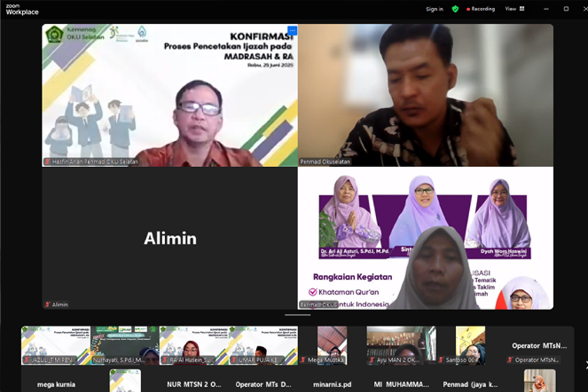588x392 pixels.
Task: Select the Penmad Okuselatan video tile
Action: (x=426, y=95)
